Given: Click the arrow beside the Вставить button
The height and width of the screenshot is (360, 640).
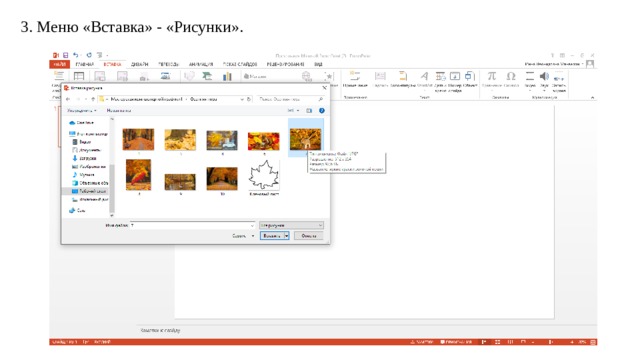Looking at the screenshot, I should (x=287, y=236).
